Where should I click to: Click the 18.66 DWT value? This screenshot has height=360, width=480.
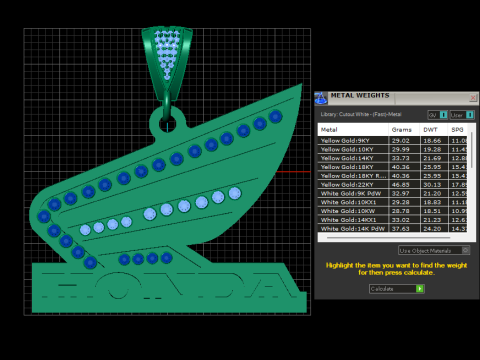432,141
